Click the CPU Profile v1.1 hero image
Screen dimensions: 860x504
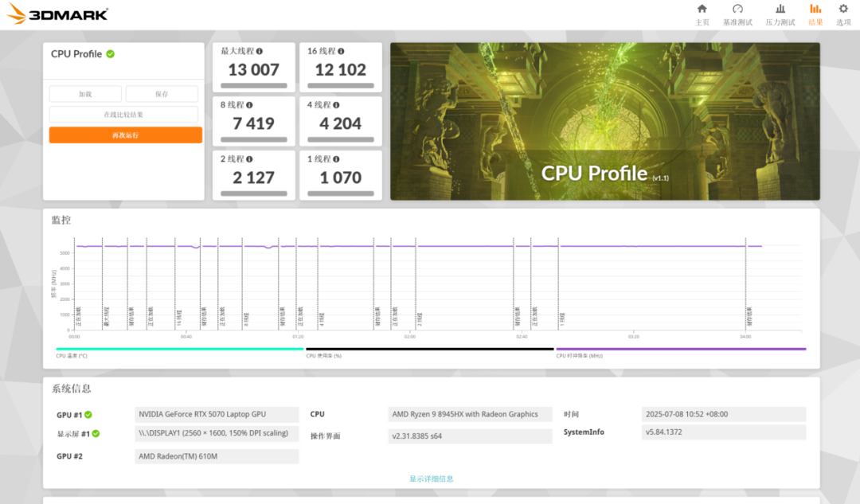pyautogui.click(x=605, y=121)
